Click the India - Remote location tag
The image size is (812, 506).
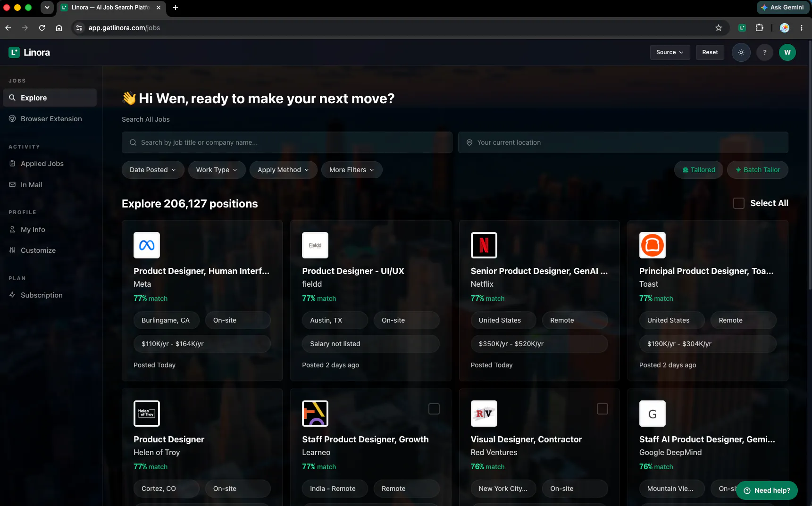[x=335, y=489]
